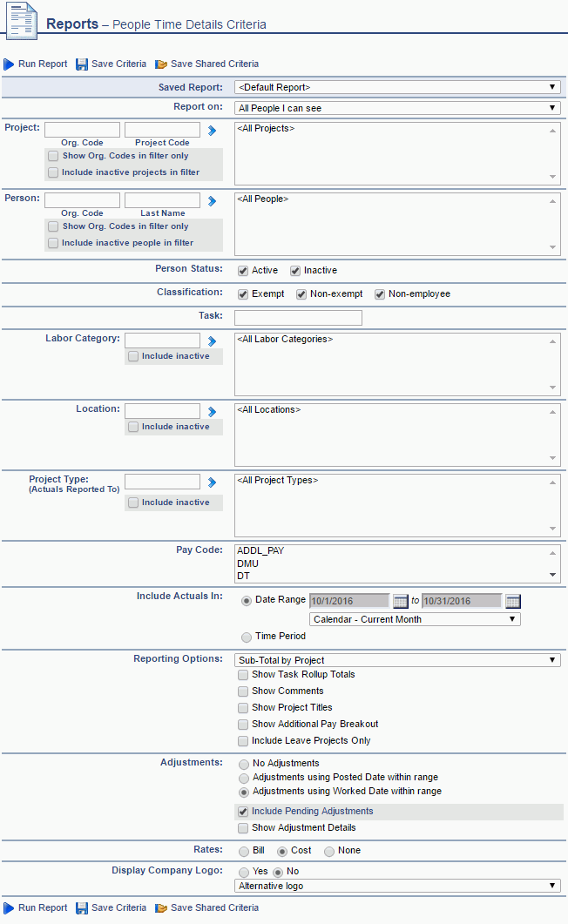Select the Cost rates radio button
This screenshot has width=568, height=924.
tap(281, 852)
